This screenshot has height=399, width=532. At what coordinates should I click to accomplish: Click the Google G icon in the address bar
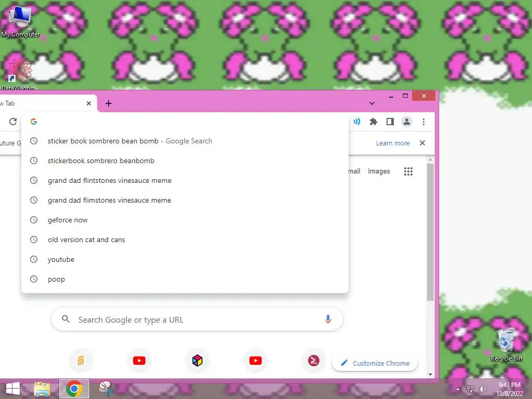pos(34,122)
